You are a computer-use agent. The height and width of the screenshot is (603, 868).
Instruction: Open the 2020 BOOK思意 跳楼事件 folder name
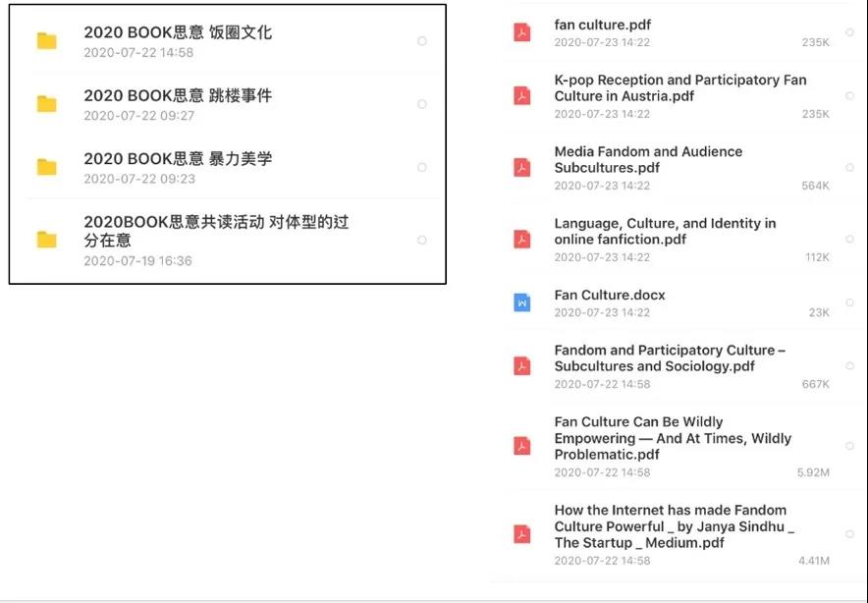click(178, 96)
